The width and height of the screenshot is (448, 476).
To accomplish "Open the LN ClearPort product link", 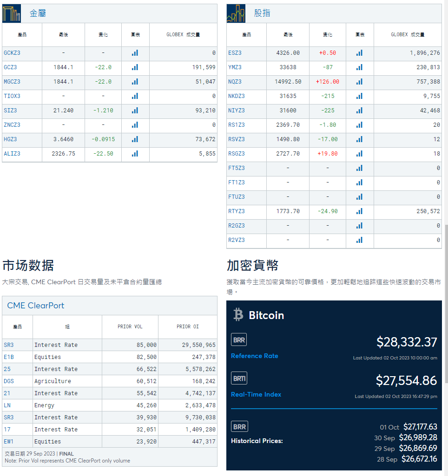I will [7, 405].
